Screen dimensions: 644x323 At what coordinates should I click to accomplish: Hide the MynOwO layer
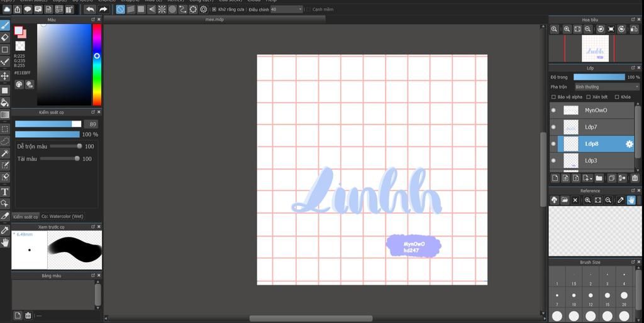pyautogui.click(x=553, y=110)
